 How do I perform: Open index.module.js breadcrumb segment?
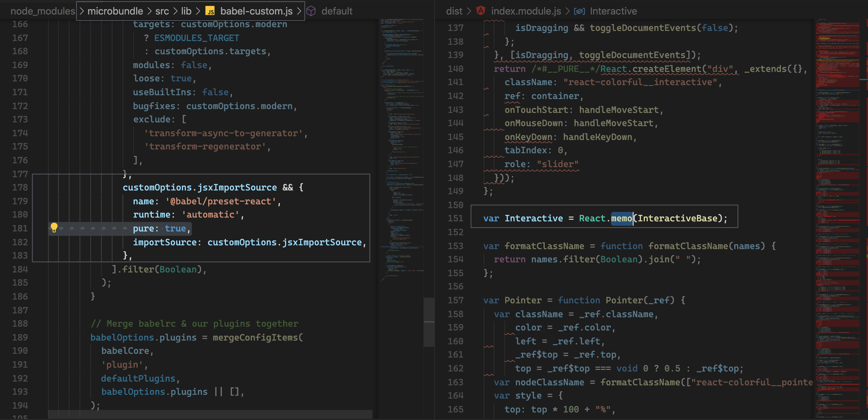(526, 11)
